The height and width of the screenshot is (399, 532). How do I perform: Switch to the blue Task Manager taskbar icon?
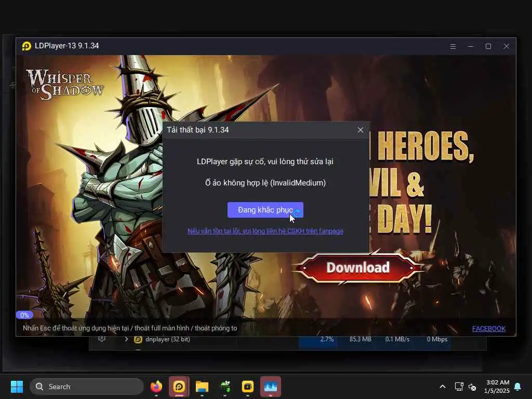(270, 387)
